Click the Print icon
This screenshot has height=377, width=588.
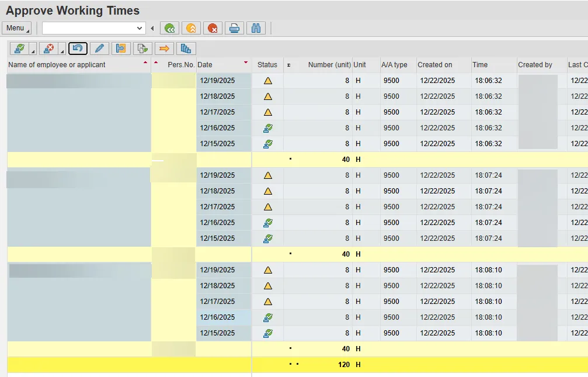point(234,28)
